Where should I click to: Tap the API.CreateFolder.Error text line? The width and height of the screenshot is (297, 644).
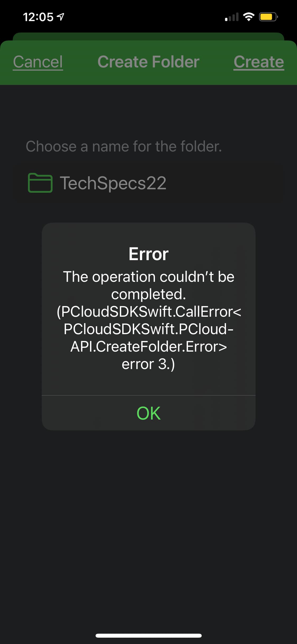(149, 346)
